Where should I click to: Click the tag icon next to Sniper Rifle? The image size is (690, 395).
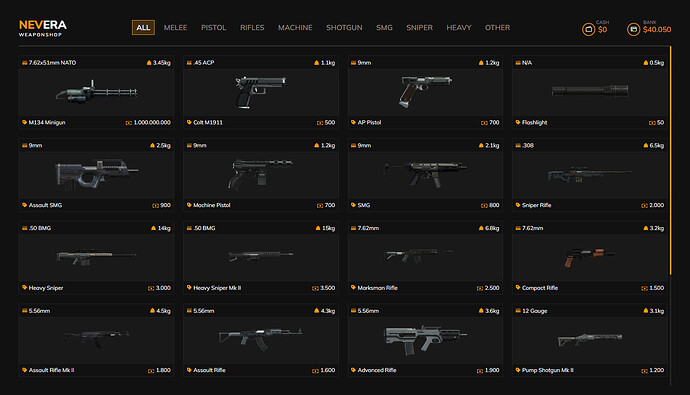518,205
